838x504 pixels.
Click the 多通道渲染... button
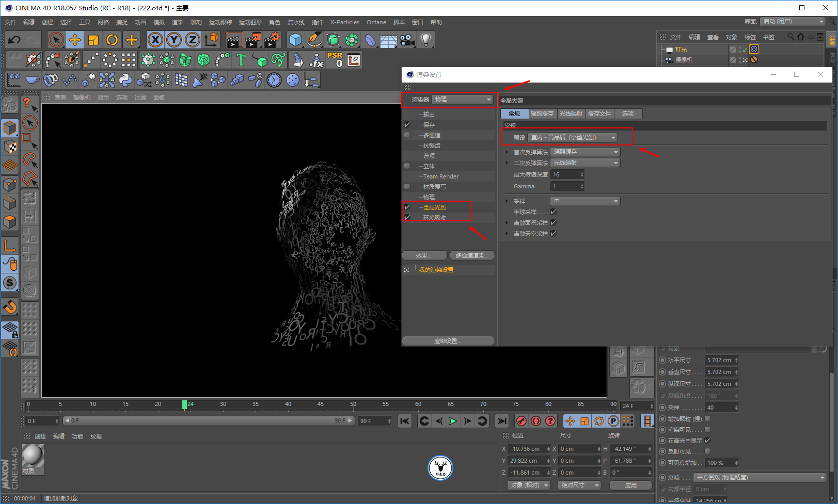(472, 255)
